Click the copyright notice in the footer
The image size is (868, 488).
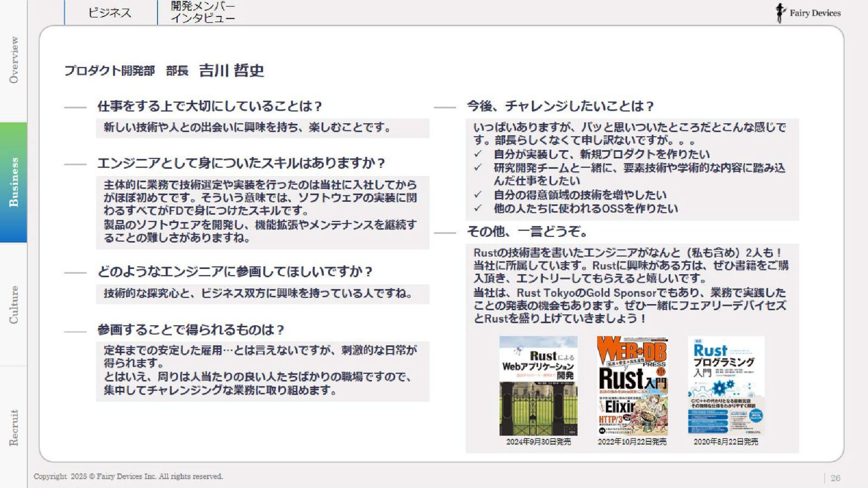coord(128,476)
